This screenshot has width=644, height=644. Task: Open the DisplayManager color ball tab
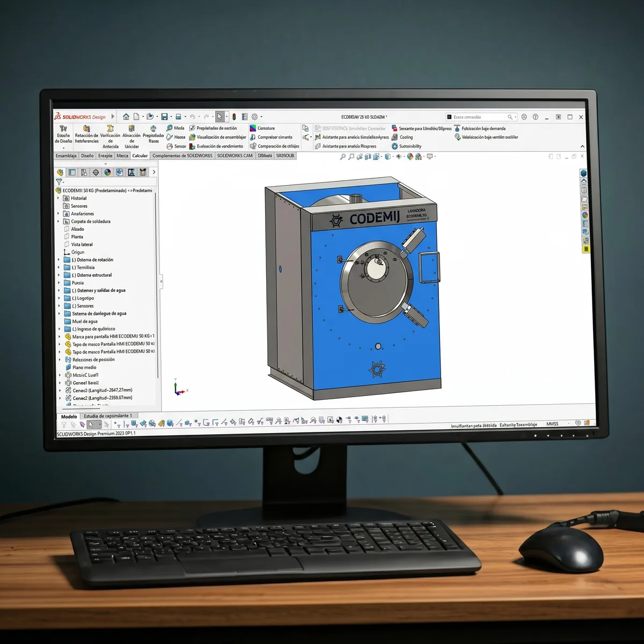click(x=107, y=172)
